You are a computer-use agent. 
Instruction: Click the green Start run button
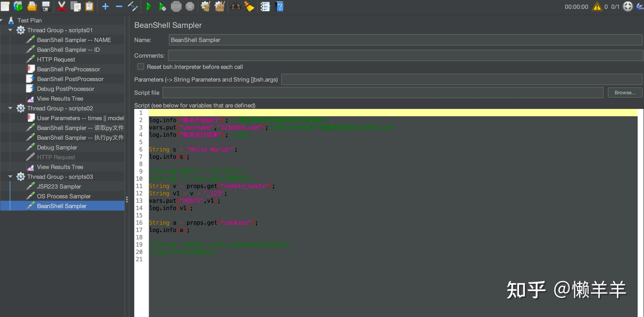click(x=149, y=7)
